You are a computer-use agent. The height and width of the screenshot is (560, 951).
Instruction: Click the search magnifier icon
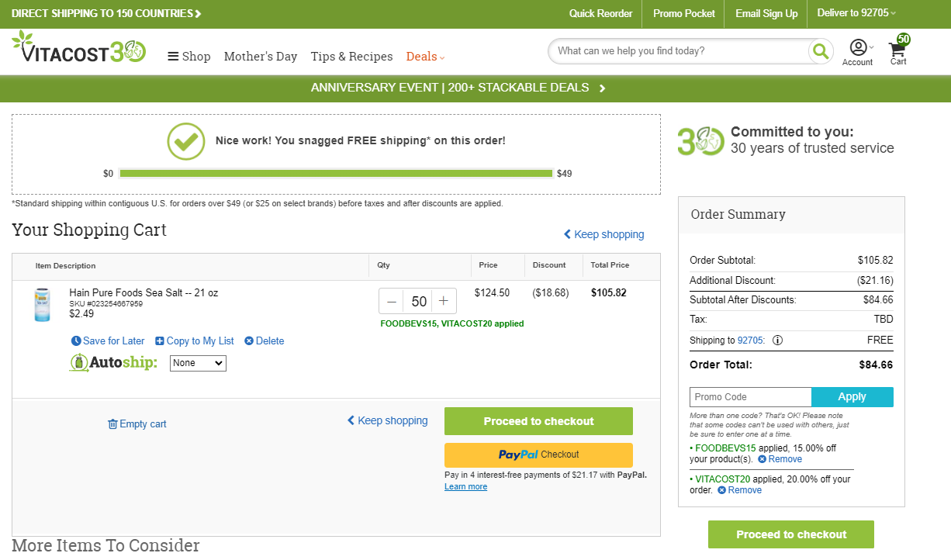click(820, 51)
